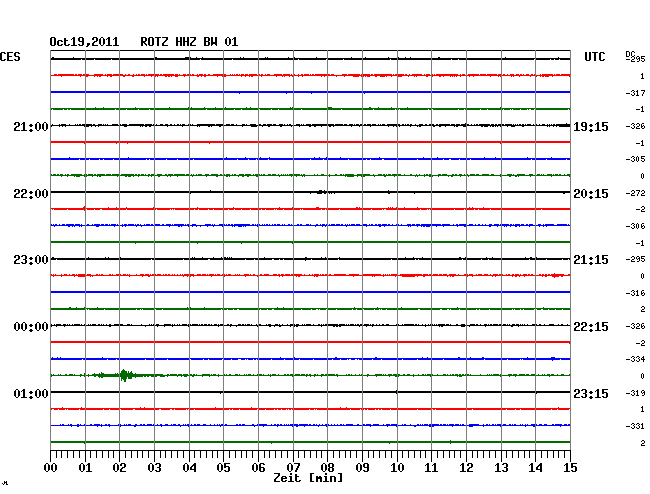Click the DC offset value -319
Screen dimensions: 650x494
(x=635, y=393)
